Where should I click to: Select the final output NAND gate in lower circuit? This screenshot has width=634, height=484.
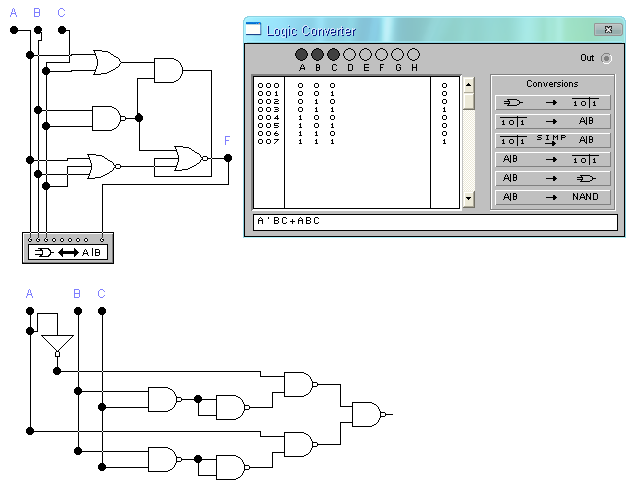click(368, 414)
